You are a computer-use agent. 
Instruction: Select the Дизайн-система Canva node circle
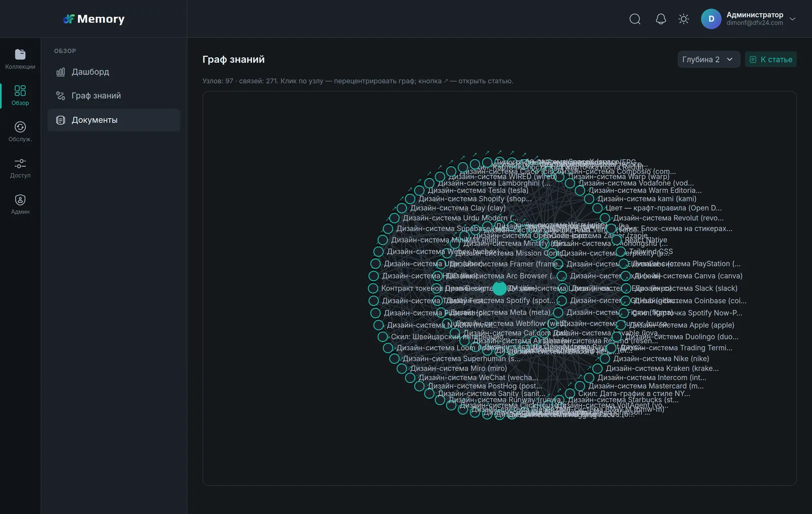[x=626, y=276]
